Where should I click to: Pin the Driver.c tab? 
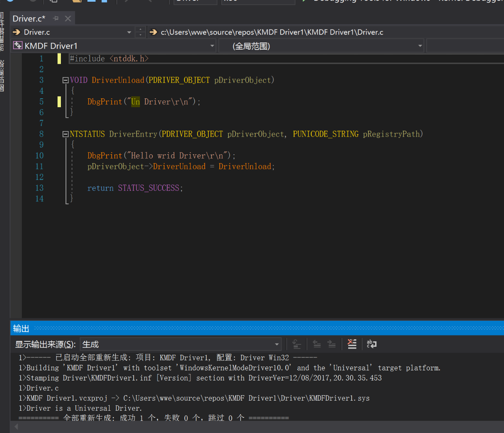click(55, 18)
